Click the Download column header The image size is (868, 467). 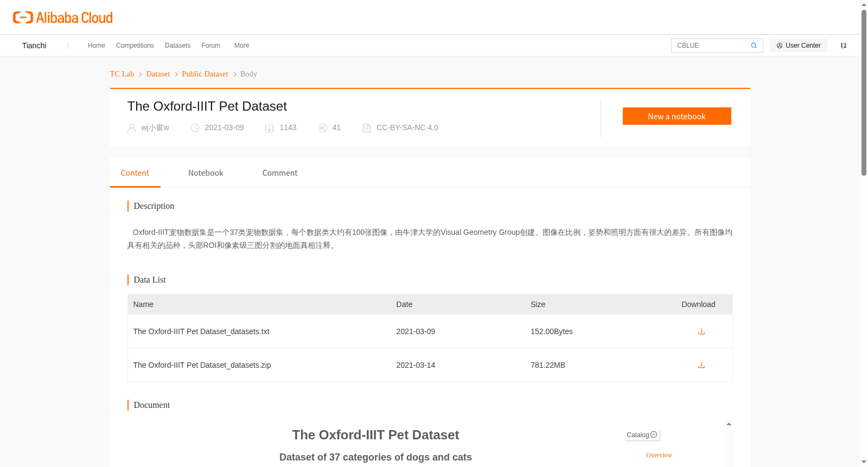pos(698,304)
